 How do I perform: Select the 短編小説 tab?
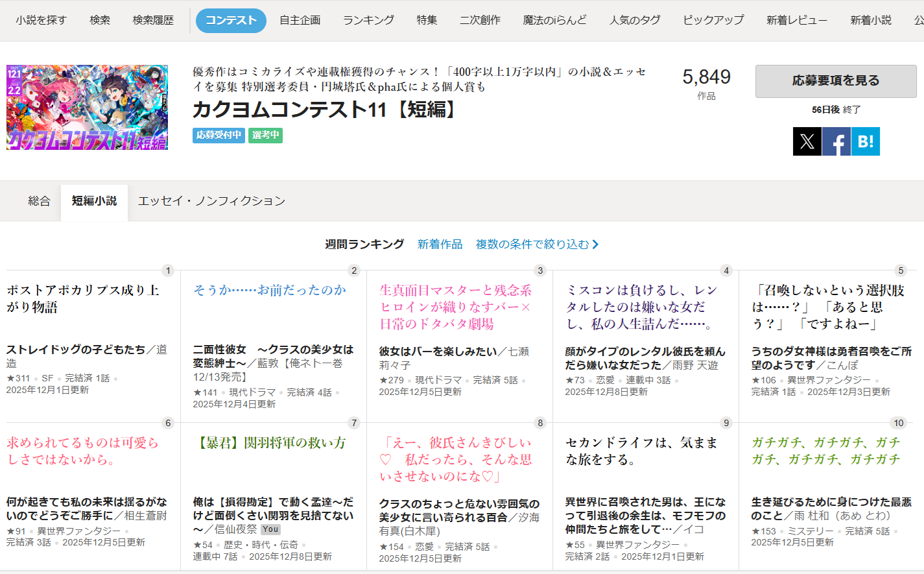tap(94, 201)
